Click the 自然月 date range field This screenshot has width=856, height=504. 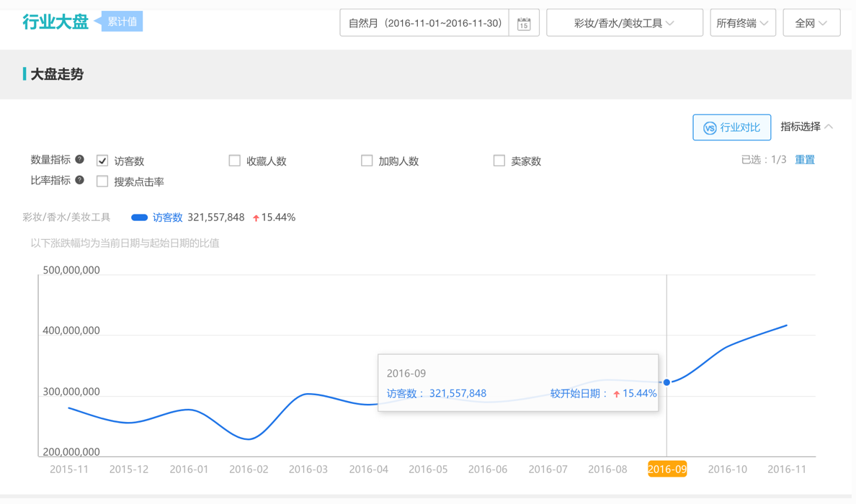(424, 23)
